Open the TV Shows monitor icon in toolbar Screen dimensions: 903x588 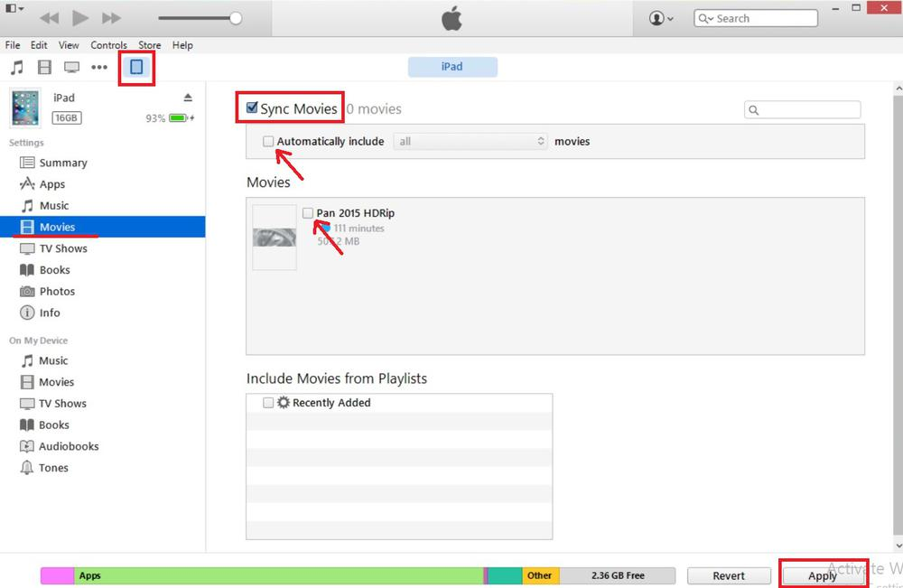click(x=72, y=68)
